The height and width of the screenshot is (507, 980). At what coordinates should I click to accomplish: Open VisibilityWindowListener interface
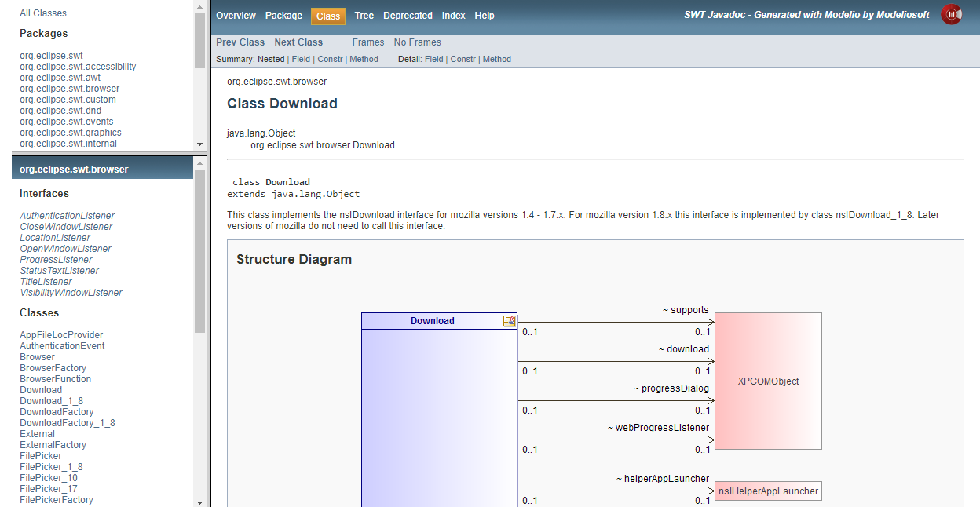coord(71,293)
